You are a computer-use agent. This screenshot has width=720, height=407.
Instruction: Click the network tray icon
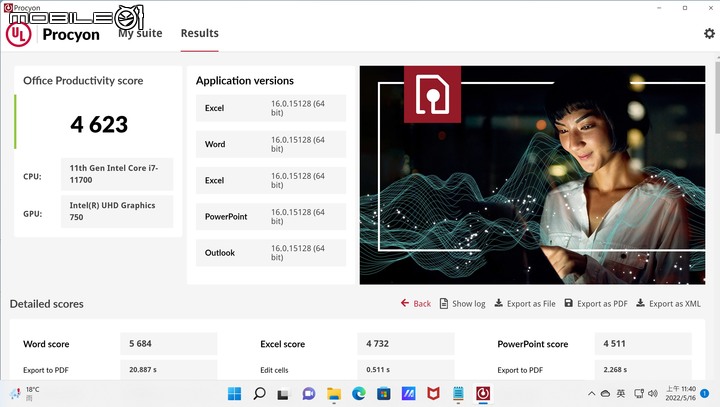(x=638, y=394)
